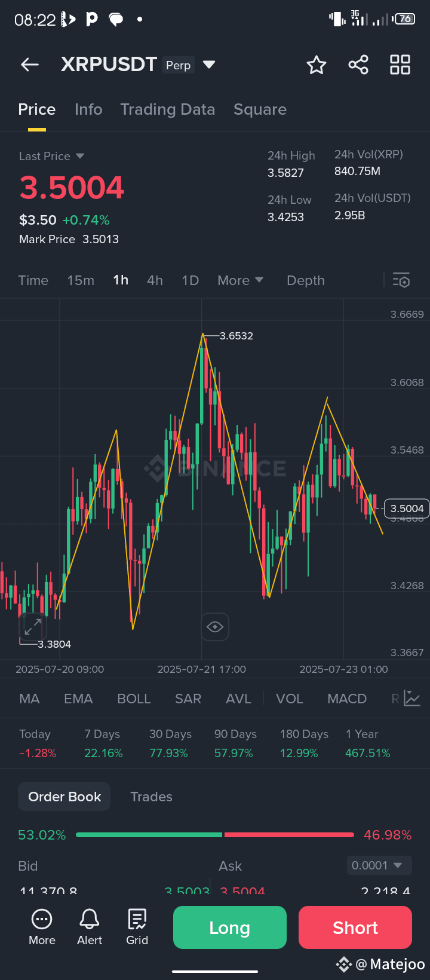Select Time chart interval
430x980 pixels.
33,280
